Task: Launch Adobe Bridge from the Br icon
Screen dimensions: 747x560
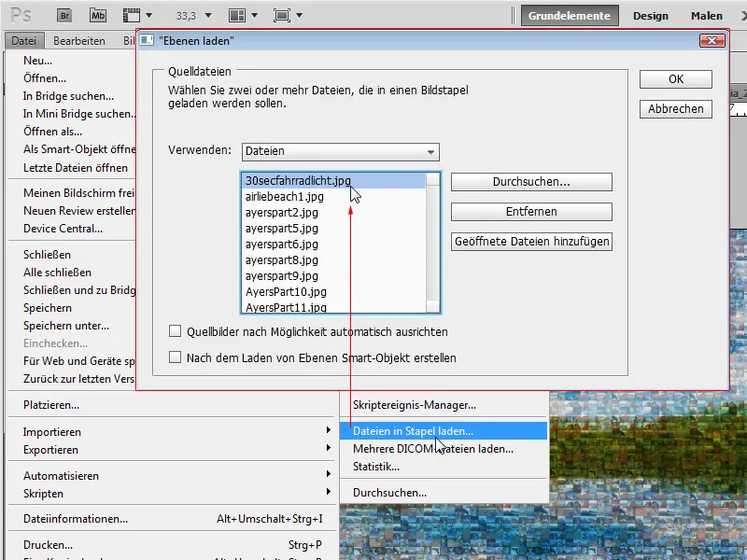Action: point(64,15)
